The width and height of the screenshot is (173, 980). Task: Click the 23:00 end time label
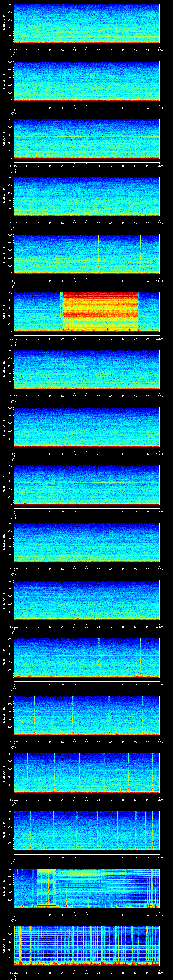coord(159,396)
